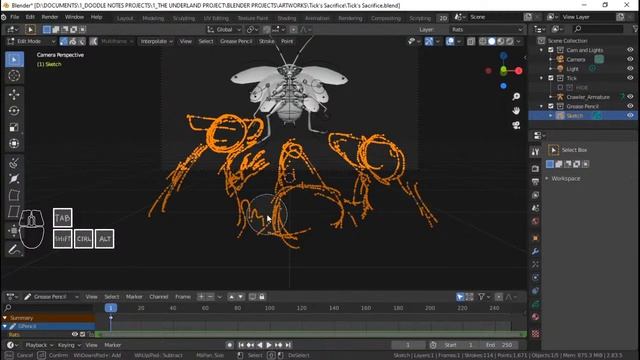Select the Move tool
This screenshot has width=640, height=360.
coord(14,94)
